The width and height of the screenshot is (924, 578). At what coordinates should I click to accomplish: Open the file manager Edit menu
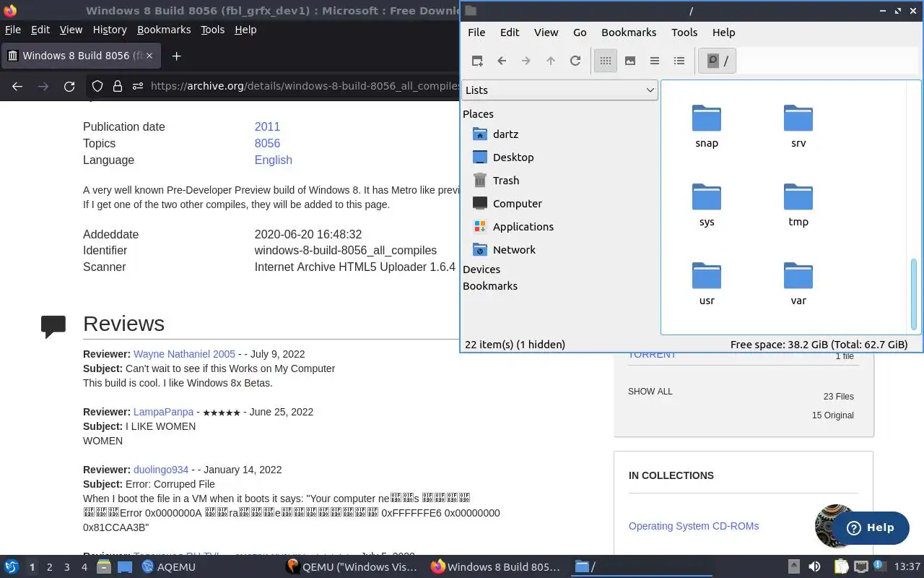[510, 33]
